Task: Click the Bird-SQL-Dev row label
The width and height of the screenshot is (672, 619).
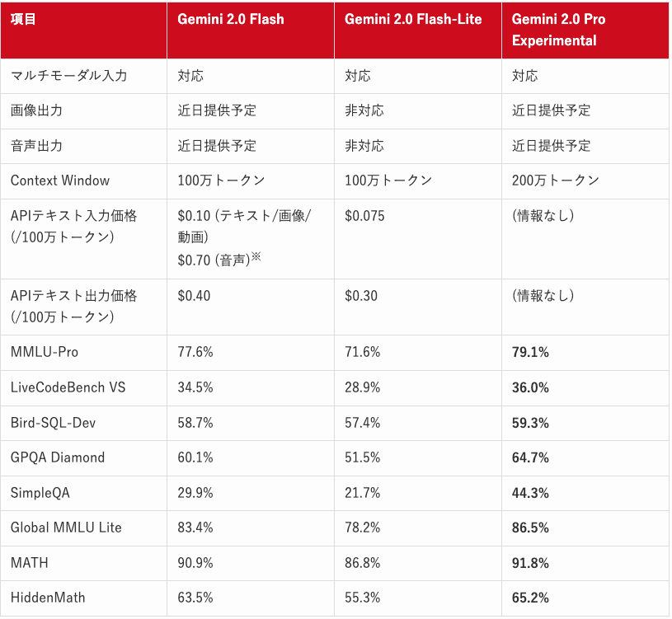Action: click(x=53, y=423)
